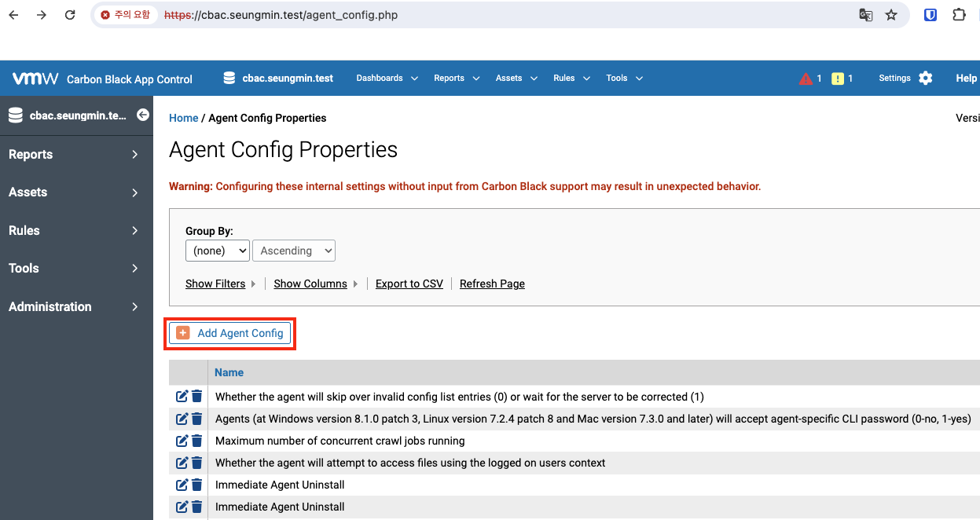The height and width of the screenshot is (520, 980).
Task: Click the Home breadcrumb link
Action: point(184,118)
